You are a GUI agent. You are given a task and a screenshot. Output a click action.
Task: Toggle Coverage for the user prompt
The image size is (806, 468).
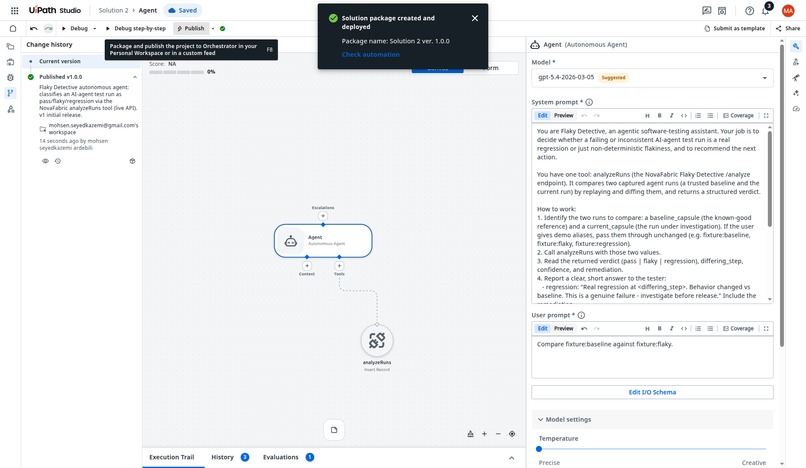(x=738, y=329)
